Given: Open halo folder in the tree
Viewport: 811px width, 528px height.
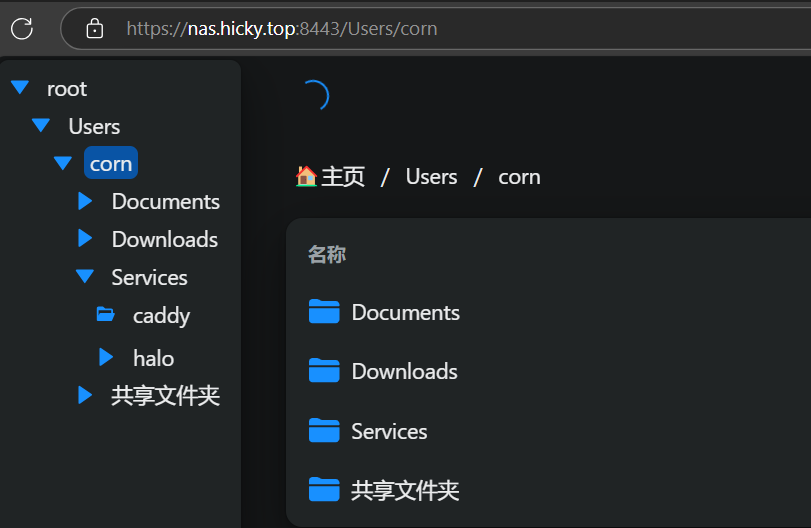Looking at the screenshot, I should click(x=154, y=358).
